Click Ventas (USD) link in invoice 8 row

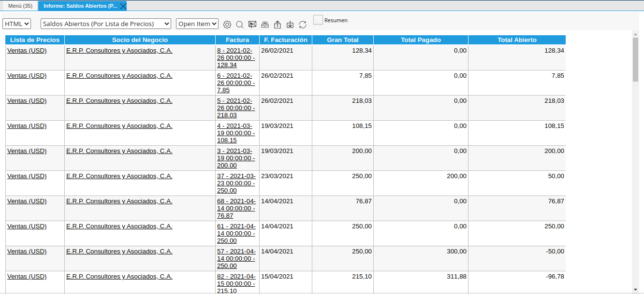[27, 51]
